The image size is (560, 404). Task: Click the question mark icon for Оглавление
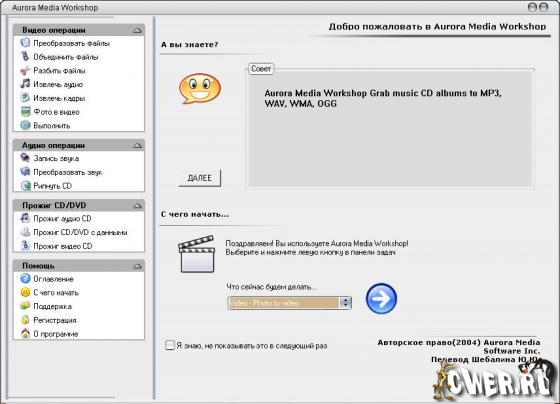click(25, 279)
